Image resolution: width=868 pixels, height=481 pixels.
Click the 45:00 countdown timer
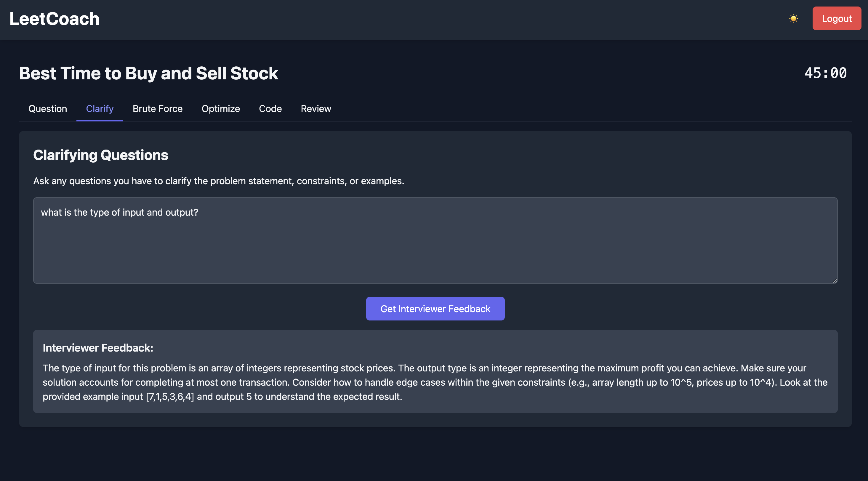tap(826, 73)
